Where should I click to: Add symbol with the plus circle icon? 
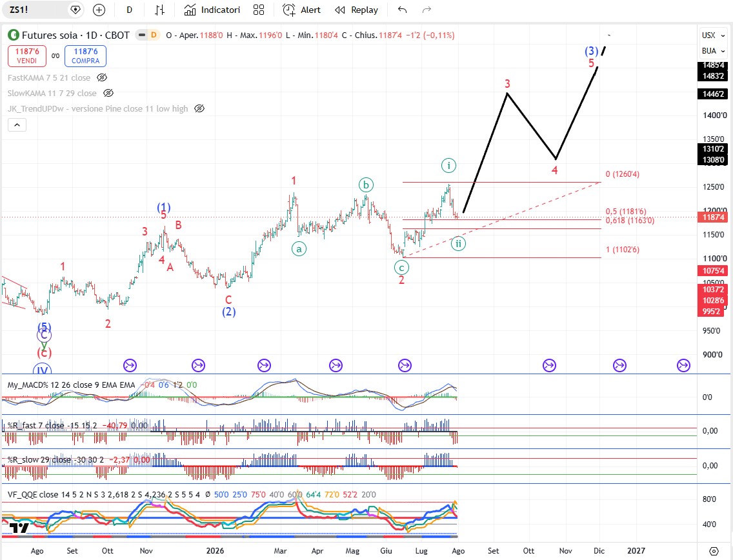click(x=99, y=10)
